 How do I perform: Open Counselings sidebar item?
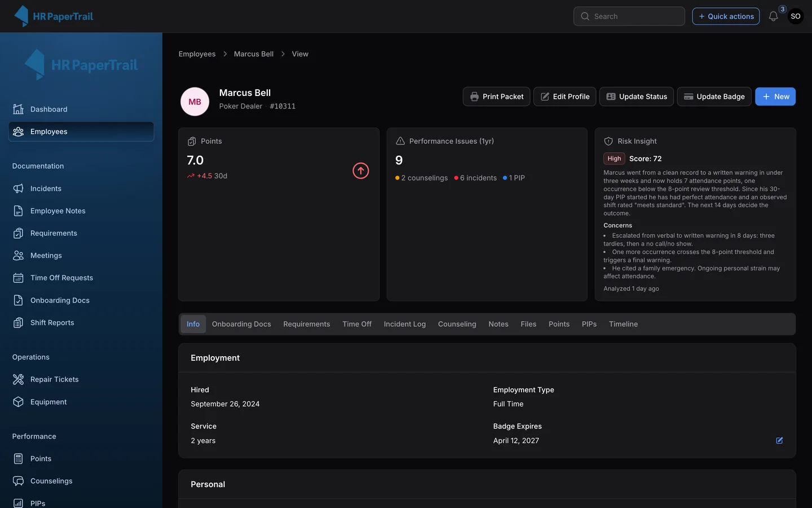(x=81, y=481)
